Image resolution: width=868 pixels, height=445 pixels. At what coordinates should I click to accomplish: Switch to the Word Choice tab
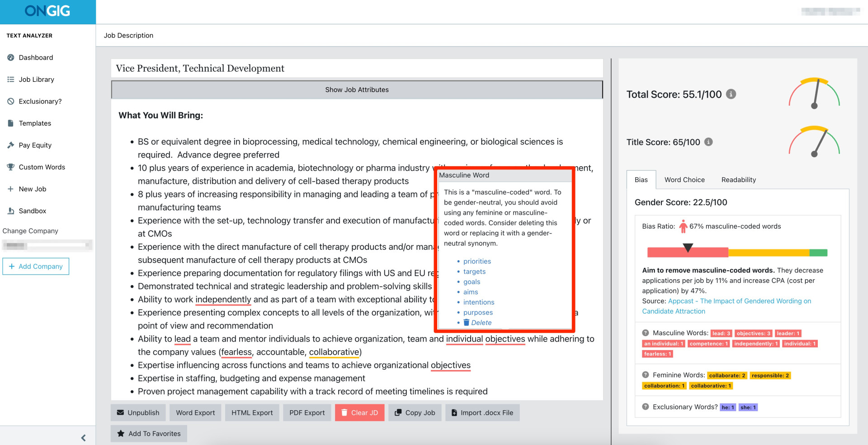[684, 179]
